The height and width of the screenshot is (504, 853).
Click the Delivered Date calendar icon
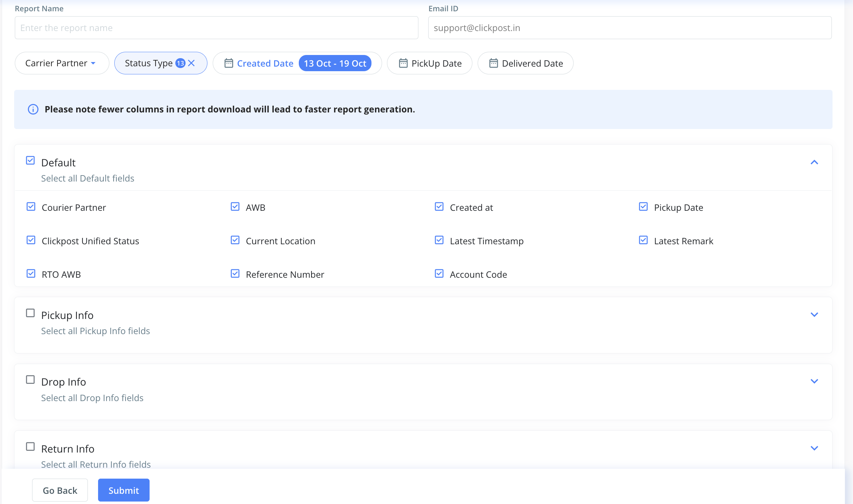point(493,63)
